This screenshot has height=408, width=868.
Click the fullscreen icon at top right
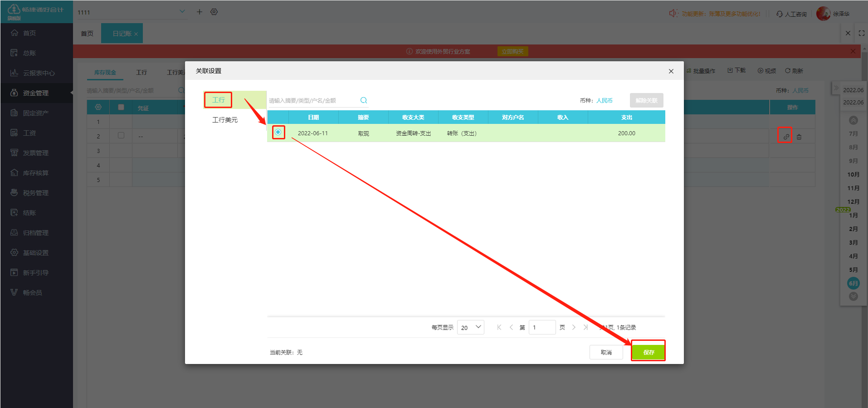pyautogui.click(x=862, y=33)
